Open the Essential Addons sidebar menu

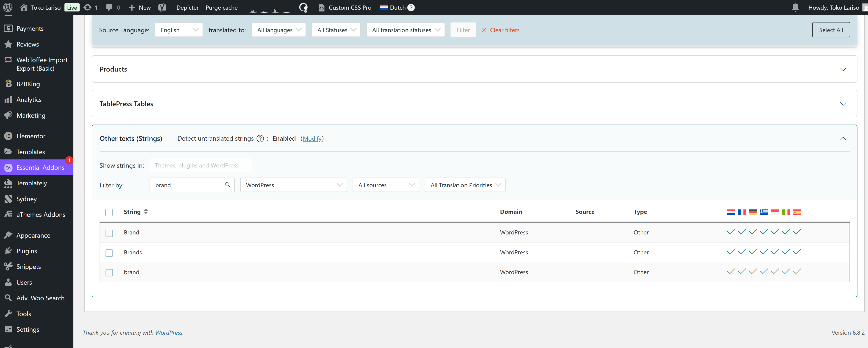click(x=36, y=167)
